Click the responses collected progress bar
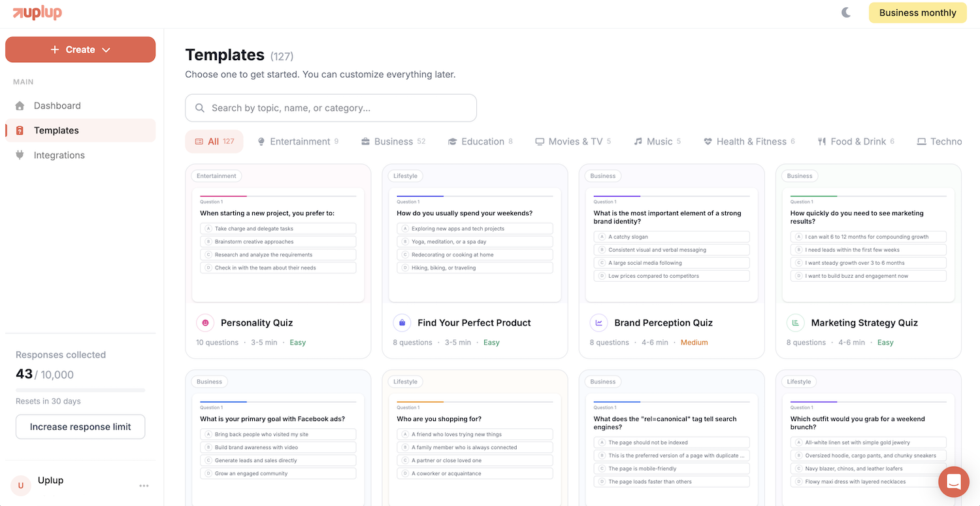Viewport: 980px width, 506px height. [80, 390]
